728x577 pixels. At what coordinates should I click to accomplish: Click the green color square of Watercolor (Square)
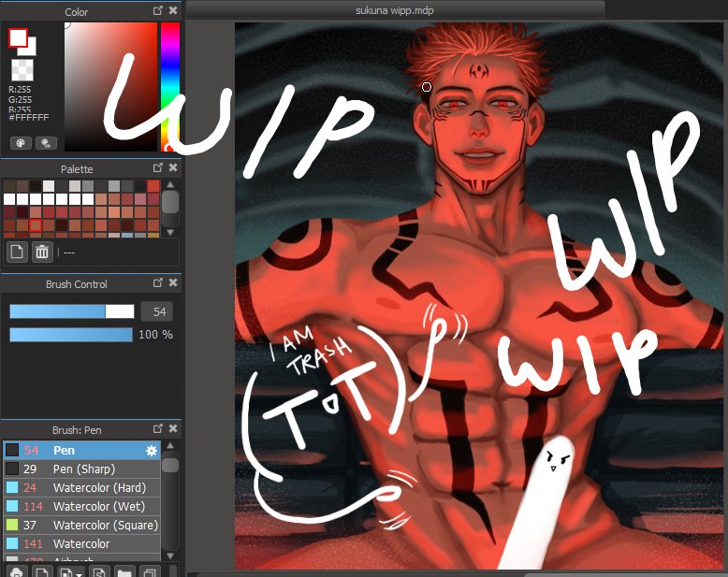coord(12,525)
